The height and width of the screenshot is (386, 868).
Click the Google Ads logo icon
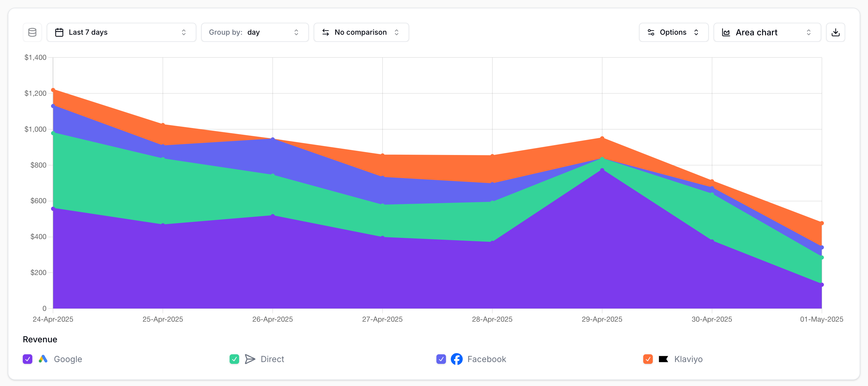click(x=43, y=359)
